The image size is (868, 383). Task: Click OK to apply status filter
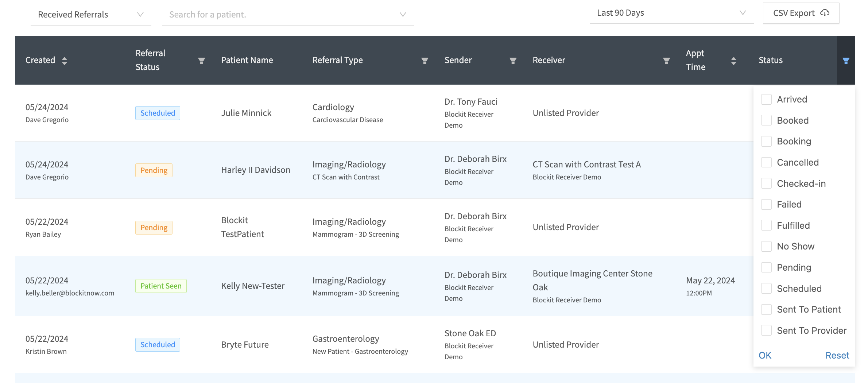pos(765,356)
